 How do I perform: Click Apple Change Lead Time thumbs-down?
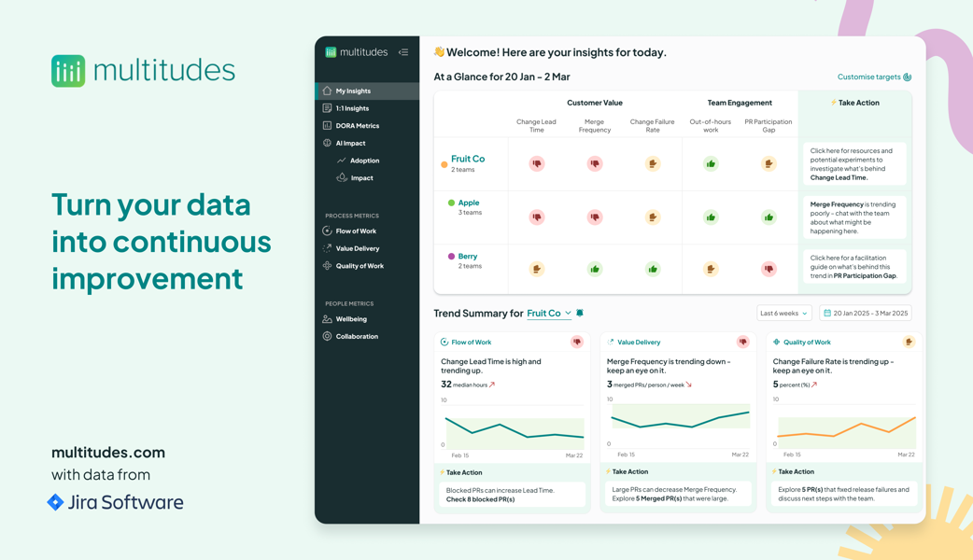[x=537, y=217]
